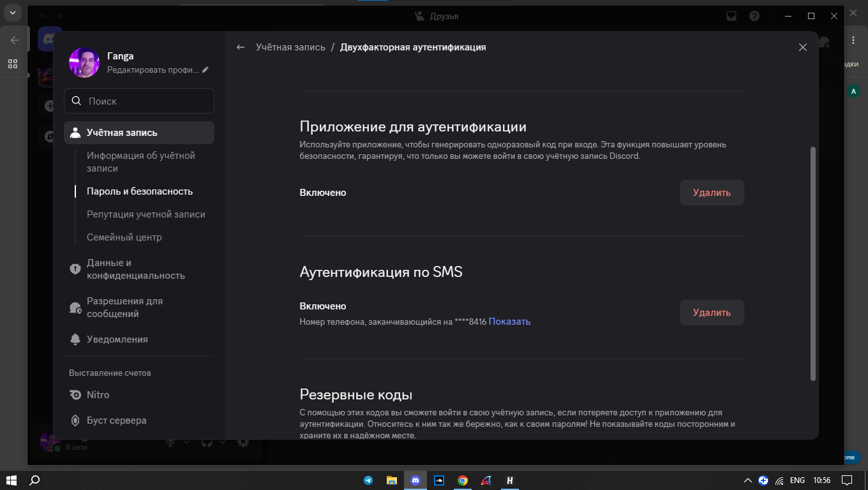The width and height of the screenshot is (868, 490).
Task: Open the Windows notification center
Action: coord(847,480)
